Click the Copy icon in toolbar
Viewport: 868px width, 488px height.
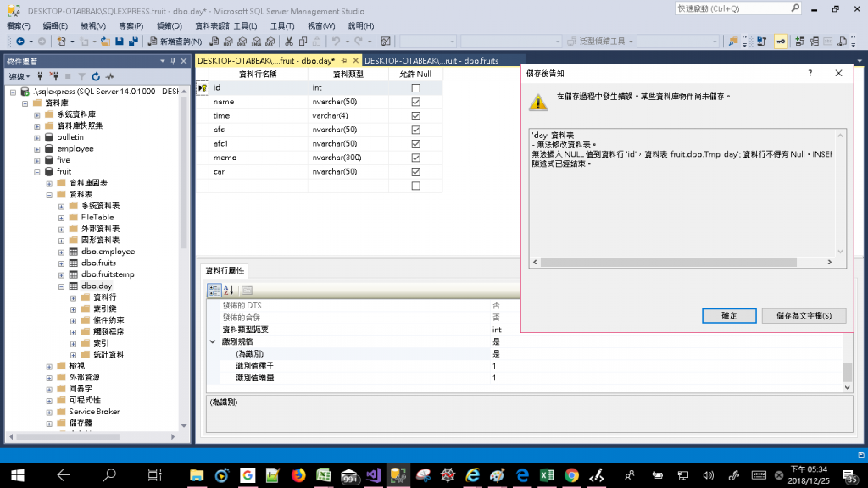[x=303, y=42]
